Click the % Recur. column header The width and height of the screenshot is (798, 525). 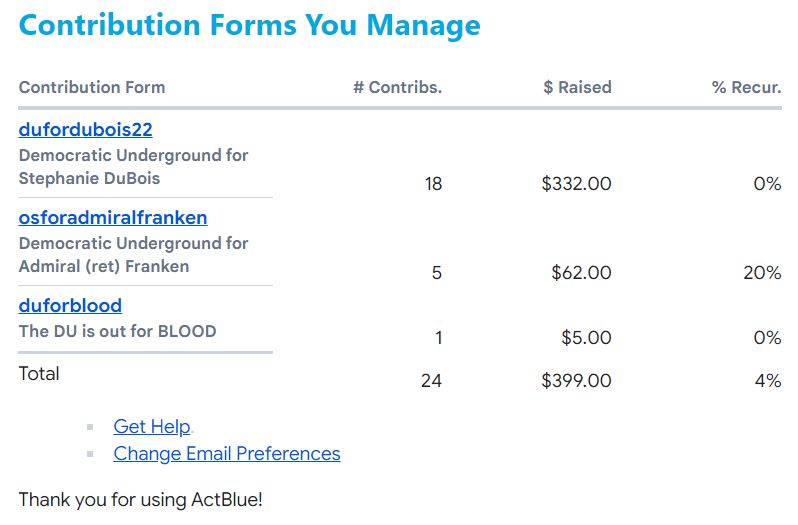point(747,87)
